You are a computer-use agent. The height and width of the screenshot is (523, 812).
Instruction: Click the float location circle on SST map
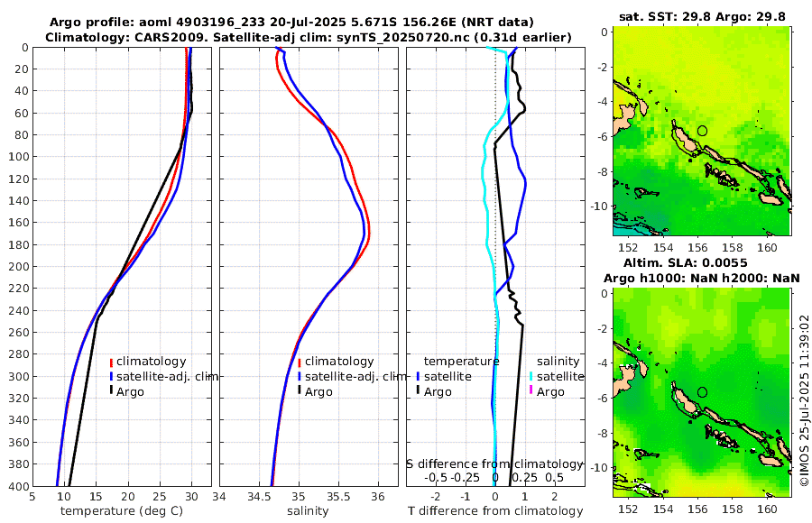(702, 131)
